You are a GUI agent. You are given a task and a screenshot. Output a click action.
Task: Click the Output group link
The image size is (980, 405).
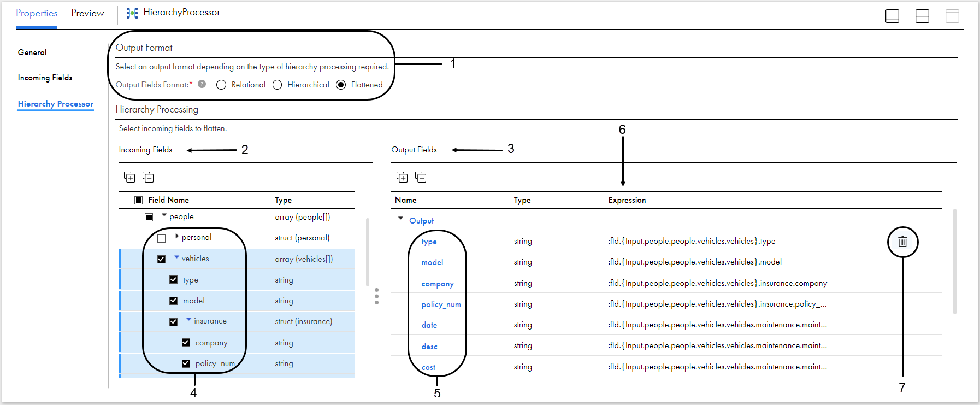tap(422, 221)
